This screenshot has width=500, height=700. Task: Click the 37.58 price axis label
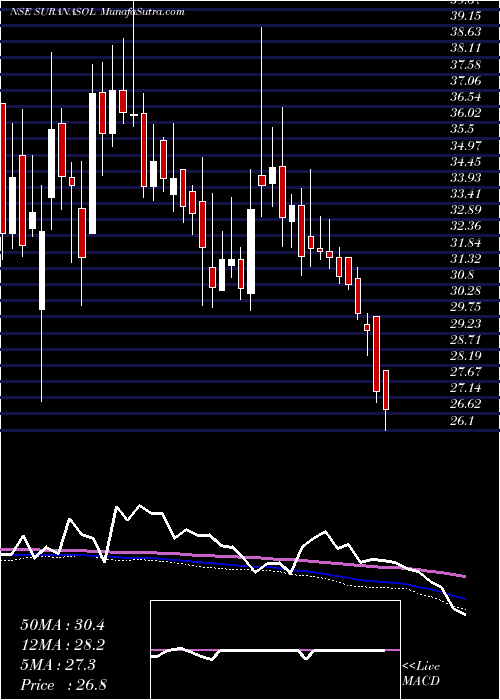pyautogui.click(x=466, y=65)
